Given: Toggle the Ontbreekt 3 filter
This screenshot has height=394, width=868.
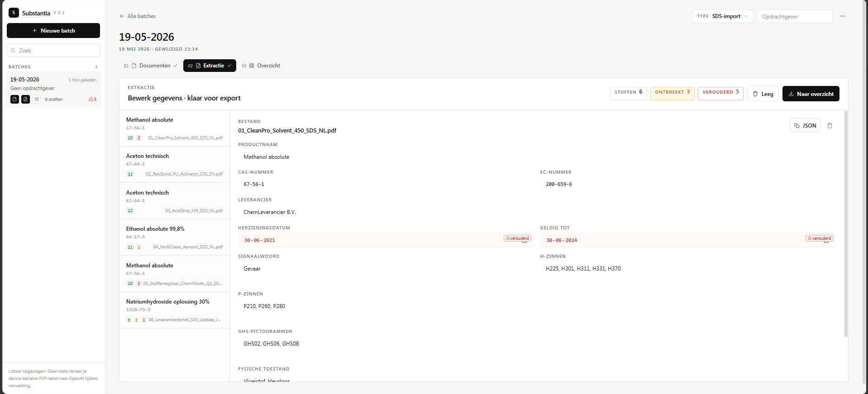Looking at the screenshot, I should (x=672, y=93).
